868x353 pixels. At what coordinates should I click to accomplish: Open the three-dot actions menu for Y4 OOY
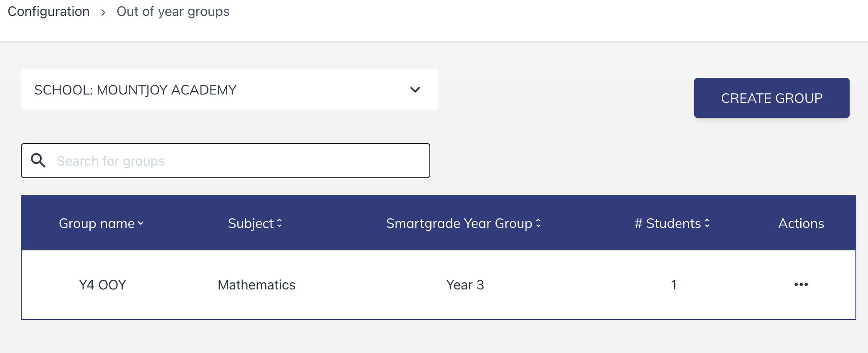point(801,285)
